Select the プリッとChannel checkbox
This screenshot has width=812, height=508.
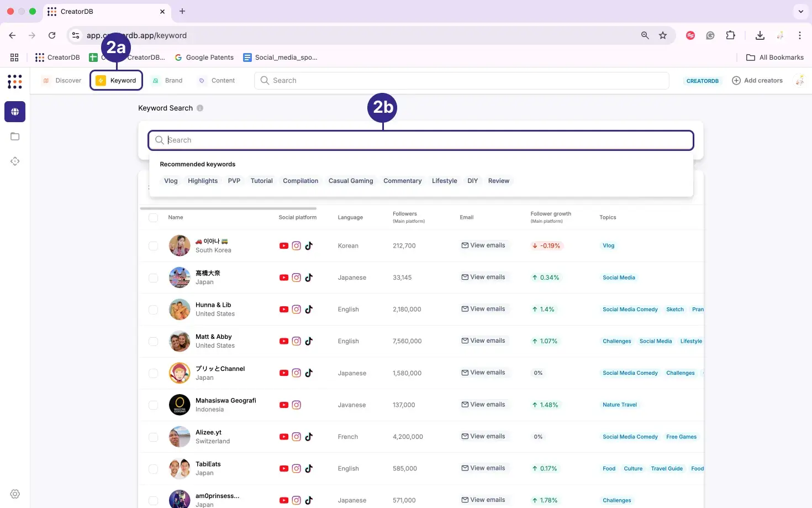pyautogui.click(x=154, y=373)
